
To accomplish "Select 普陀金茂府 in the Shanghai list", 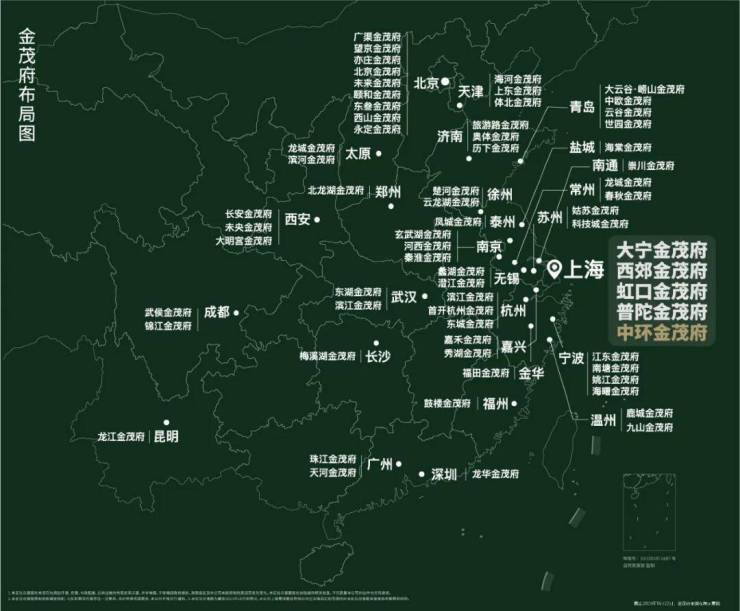I will (662, 312).
